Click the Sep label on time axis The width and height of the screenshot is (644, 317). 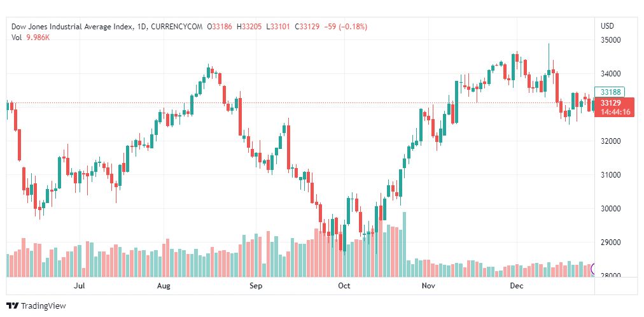click(256, 286)
